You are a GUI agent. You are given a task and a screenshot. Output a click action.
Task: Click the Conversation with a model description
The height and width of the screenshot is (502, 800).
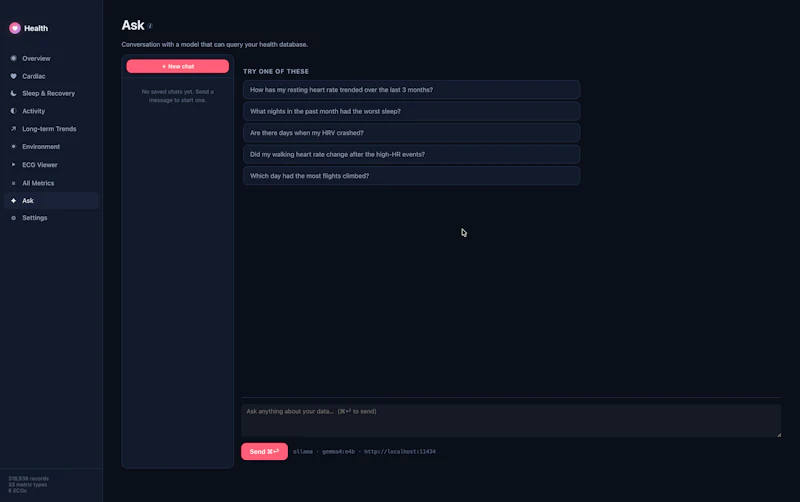[x=215, y=44]
